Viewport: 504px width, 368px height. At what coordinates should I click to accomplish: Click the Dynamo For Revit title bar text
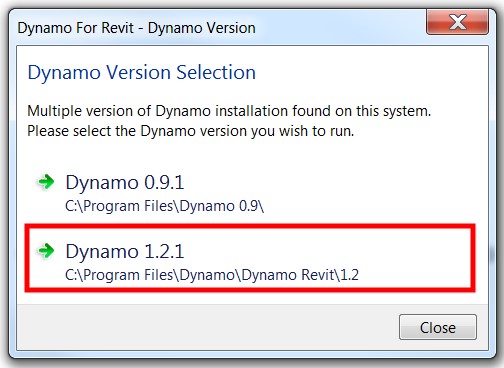click(136, 28)
